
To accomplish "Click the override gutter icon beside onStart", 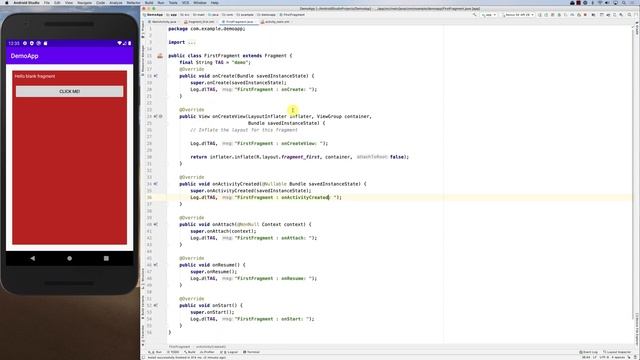I will point(156,305).
